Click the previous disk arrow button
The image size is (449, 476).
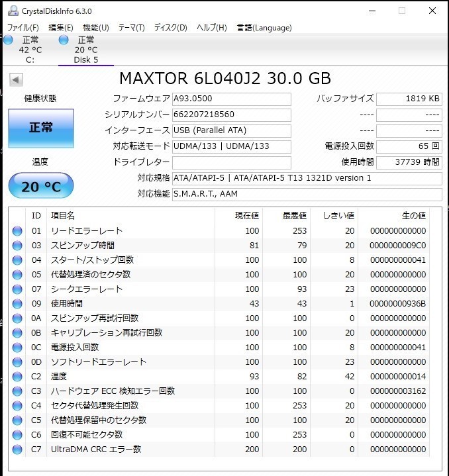16,80
